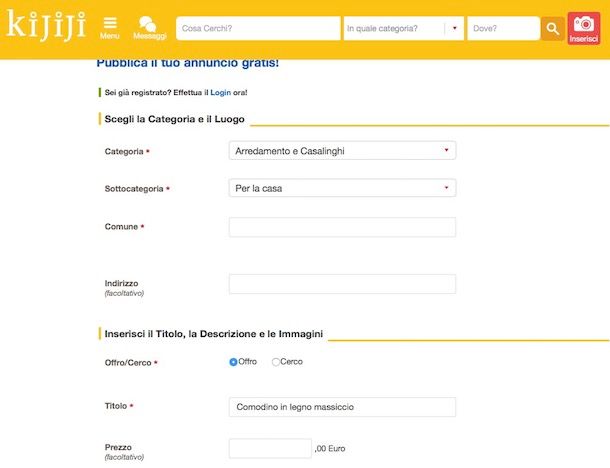Open the Messaggi chat bubbles icon
610x468 pixels.
click(x=149, y=28)
